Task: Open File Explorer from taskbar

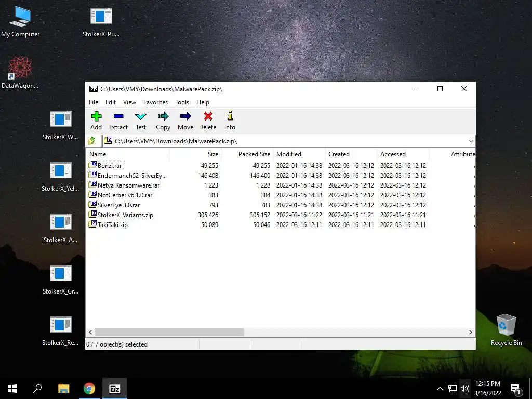Action: click(64, 389)
